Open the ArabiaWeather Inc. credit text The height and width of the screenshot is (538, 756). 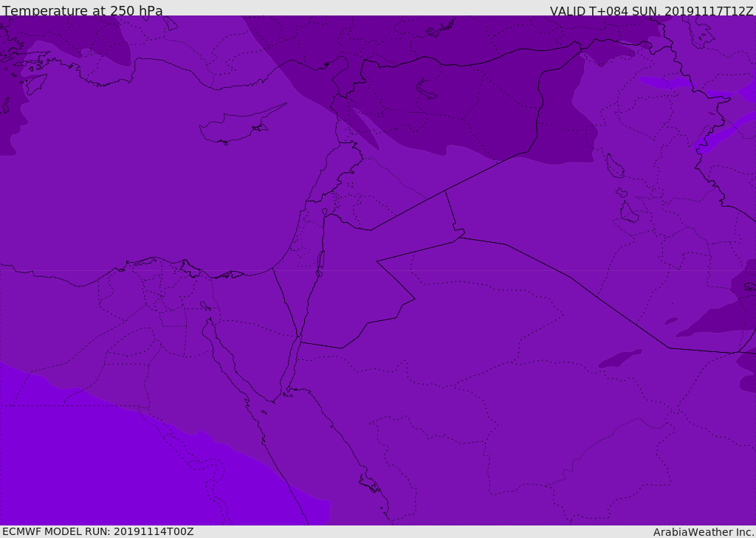(x=704, y=531)
